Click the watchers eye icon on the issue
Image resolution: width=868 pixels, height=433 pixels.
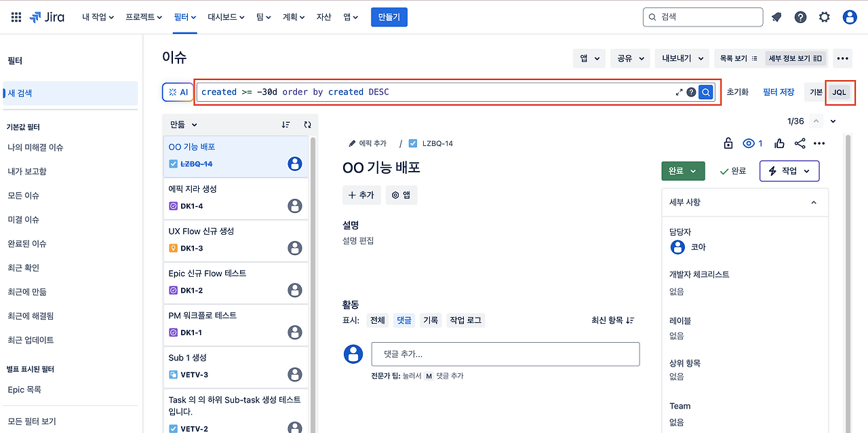pos(748,143)
